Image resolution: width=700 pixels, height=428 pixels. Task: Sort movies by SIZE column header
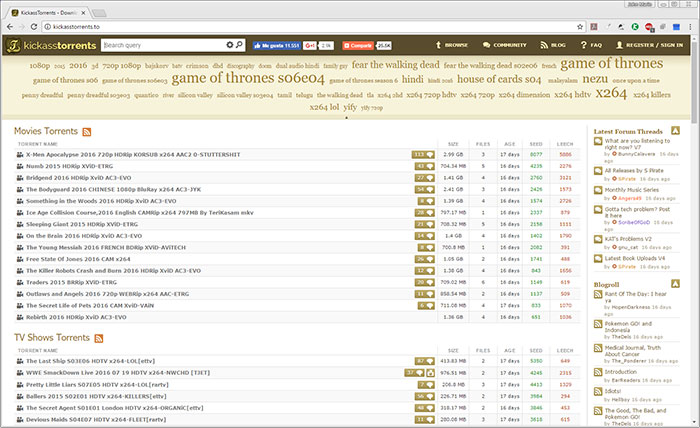[453, 144]
